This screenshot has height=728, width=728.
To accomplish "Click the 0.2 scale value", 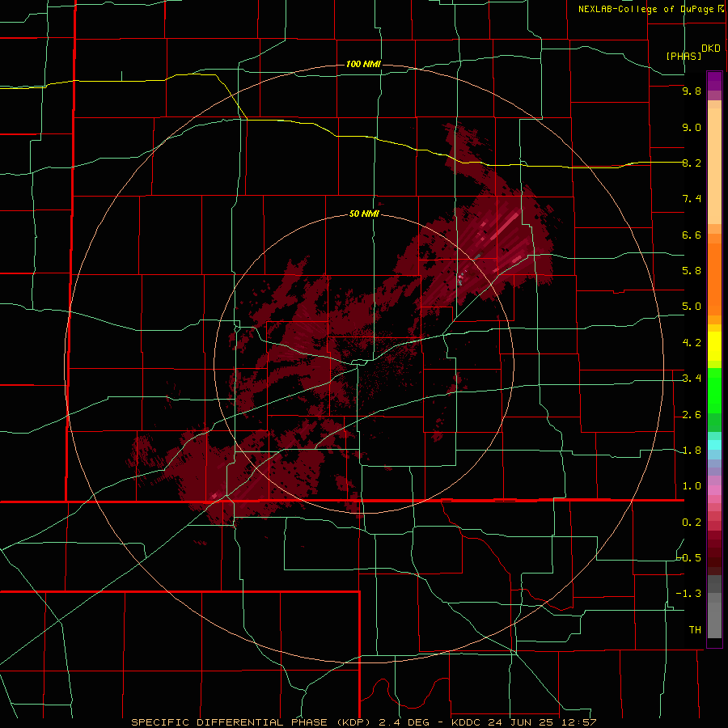I will [x=692, y=523].
